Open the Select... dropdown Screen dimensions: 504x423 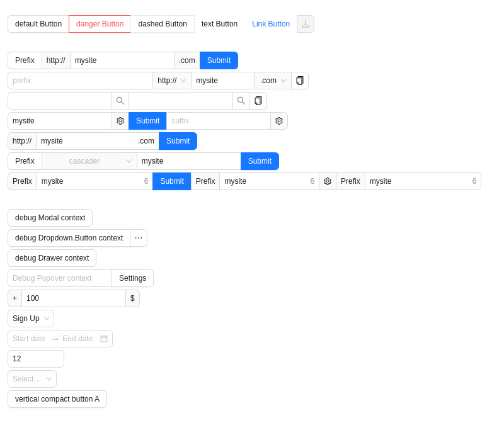click(32, 379)
